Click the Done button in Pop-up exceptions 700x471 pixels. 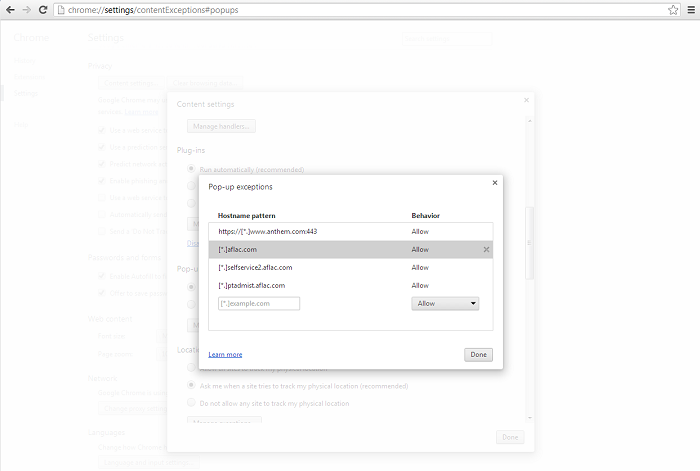[478, 355]
